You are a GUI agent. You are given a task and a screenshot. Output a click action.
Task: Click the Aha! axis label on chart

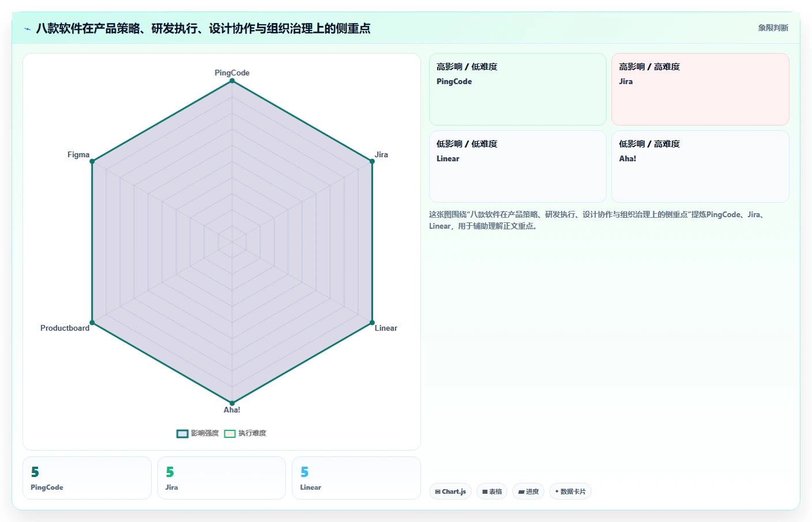(x=232, y=410)
